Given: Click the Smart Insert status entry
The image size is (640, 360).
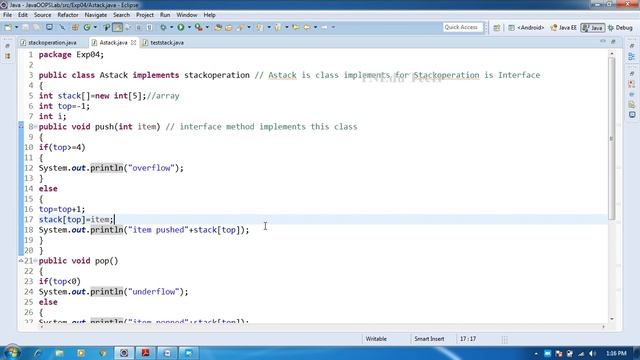Looking at the screenshot, I should [429, 339].
